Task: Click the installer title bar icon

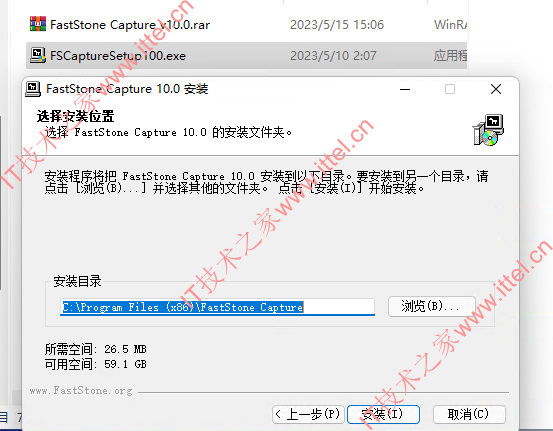Action: 33,89
